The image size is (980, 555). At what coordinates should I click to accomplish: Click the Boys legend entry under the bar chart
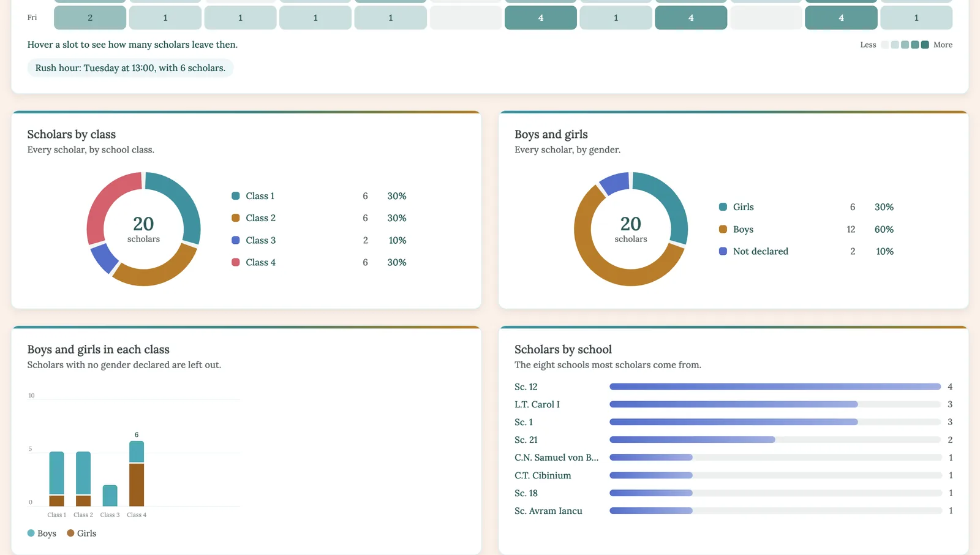pos(42,534)
